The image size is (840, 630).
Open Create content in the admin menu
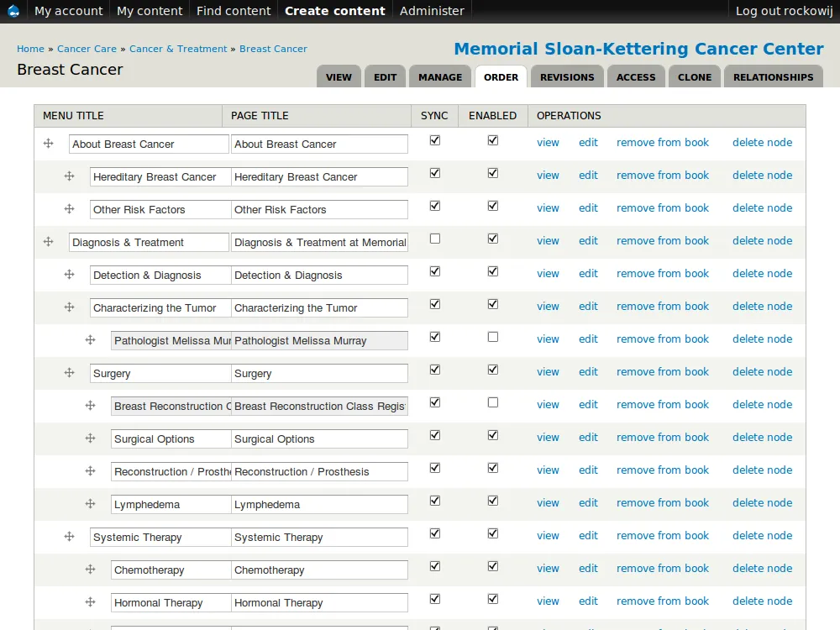[335, 11]
